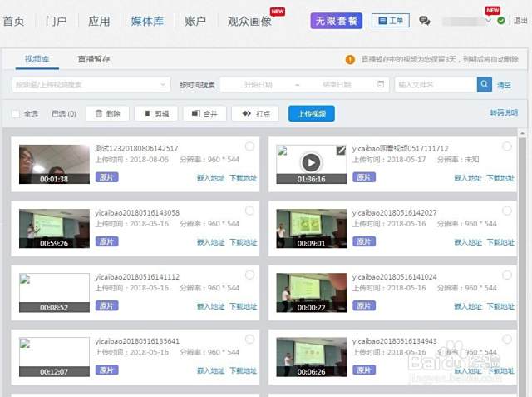Screen dimensions: 532x397
Task: Open 转码说明 link
Action: (x=504, y=112)
